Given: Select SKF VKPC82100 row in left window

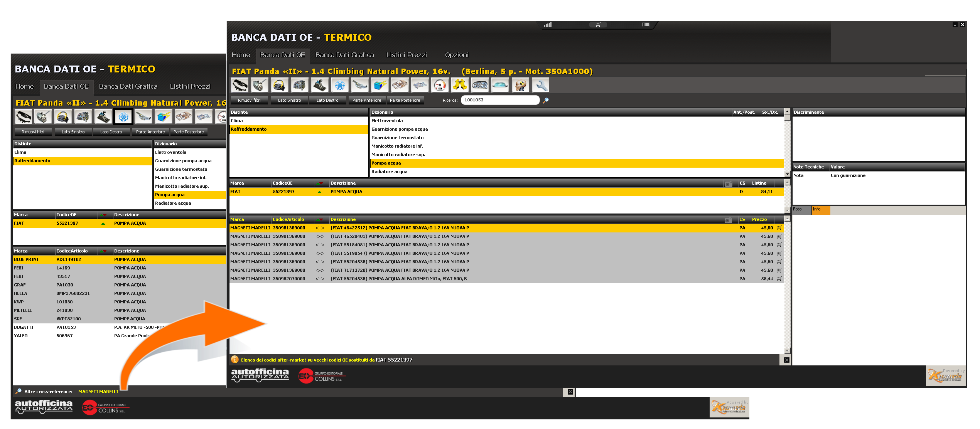Looking at the screenshot, I should click(x=119, y=319).
